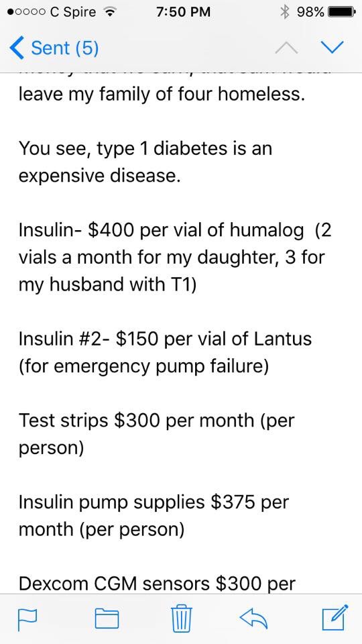Delete message with the trash icon
Viewport: 362px width, 644px height.
click(x=182, y=618)
